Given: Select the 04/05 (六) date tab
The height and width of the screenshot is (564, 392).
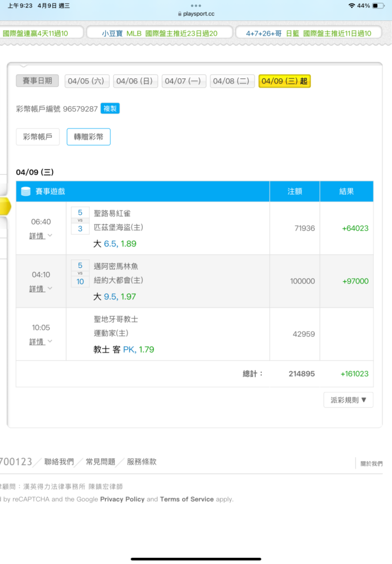Looking at the screenshot, I should point(86,81).
